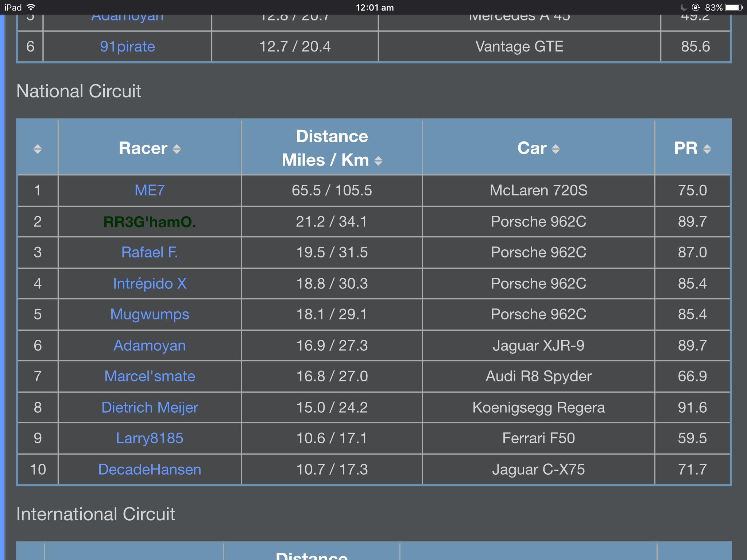747x560 pixels.
Task: Open Mugwumps racer link
Action: pyautogui.click(x=150, y=314)
